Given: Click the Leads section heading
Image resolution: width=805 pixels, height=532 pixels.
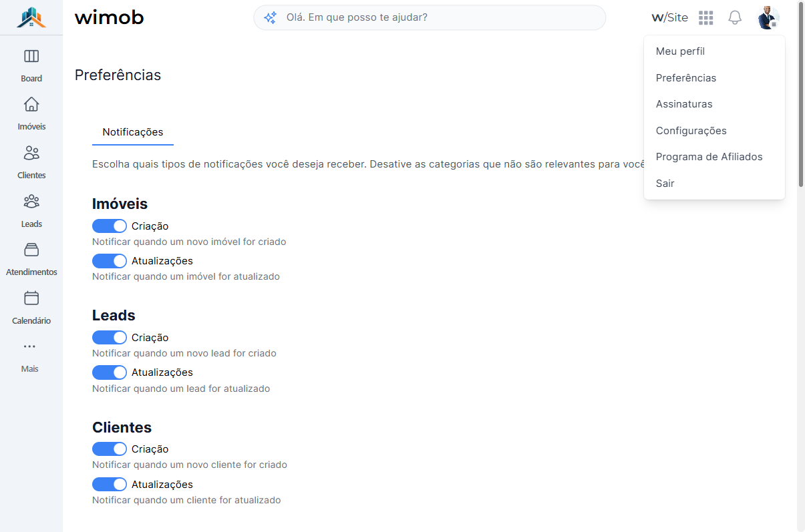Looking at the screenshot, I should tap(114, 315).
